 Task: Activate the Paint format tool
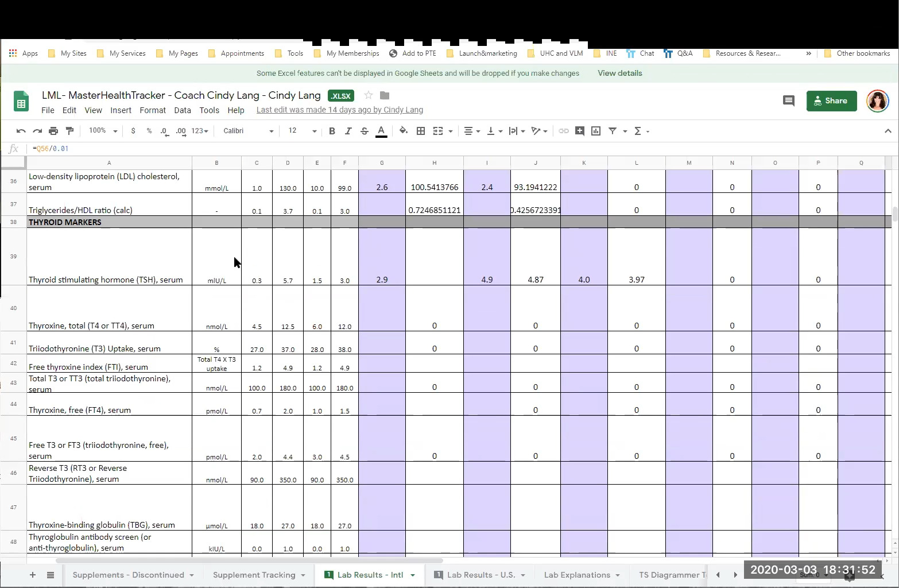[70, 131]
